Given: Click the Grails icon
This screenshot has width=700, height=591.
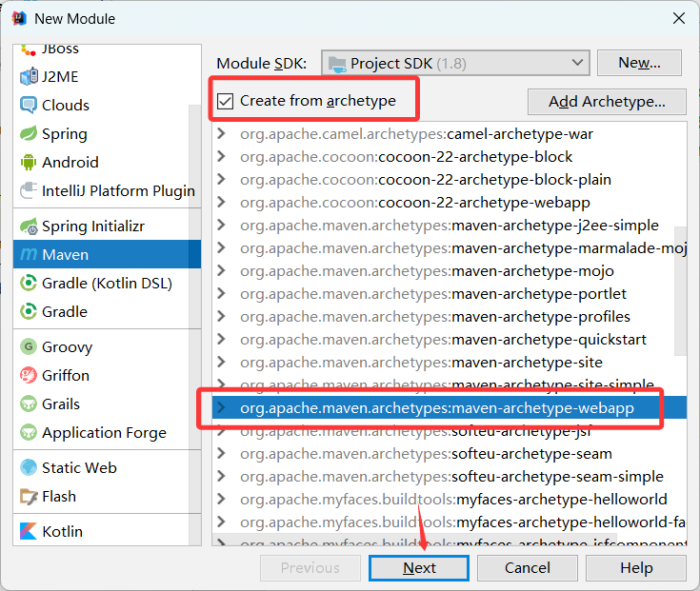Looking at the screenshot, I should [x=29, y=404].
